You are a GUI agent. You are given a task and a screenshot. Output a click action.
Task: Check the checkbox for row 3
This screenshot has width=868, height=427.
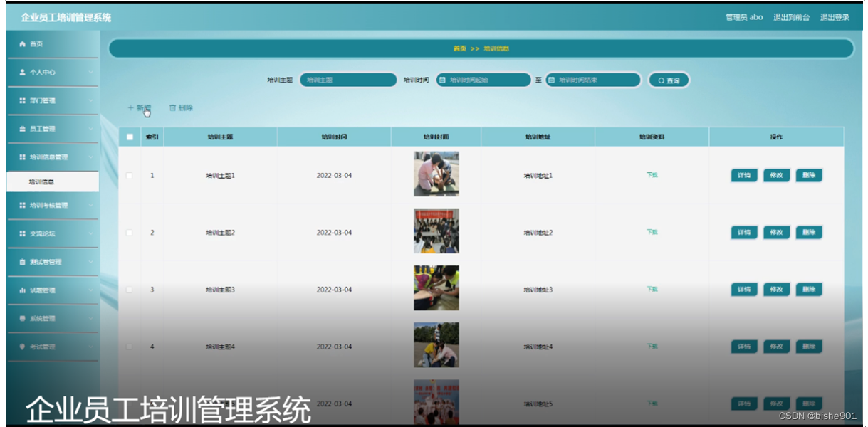tap(130, 290)
